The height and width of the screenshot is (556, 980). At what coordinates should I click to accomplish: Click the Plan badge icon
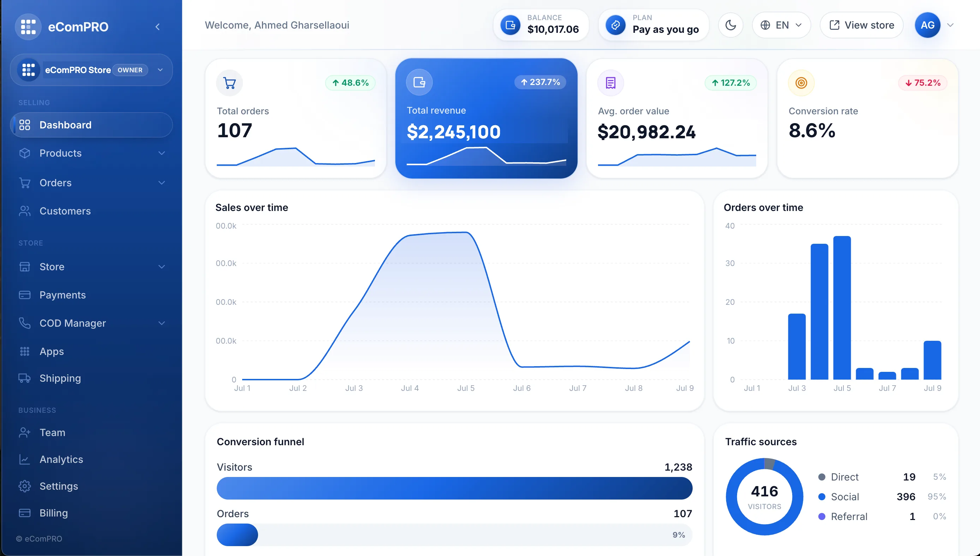pyautogui.click(x=616, y=25)
